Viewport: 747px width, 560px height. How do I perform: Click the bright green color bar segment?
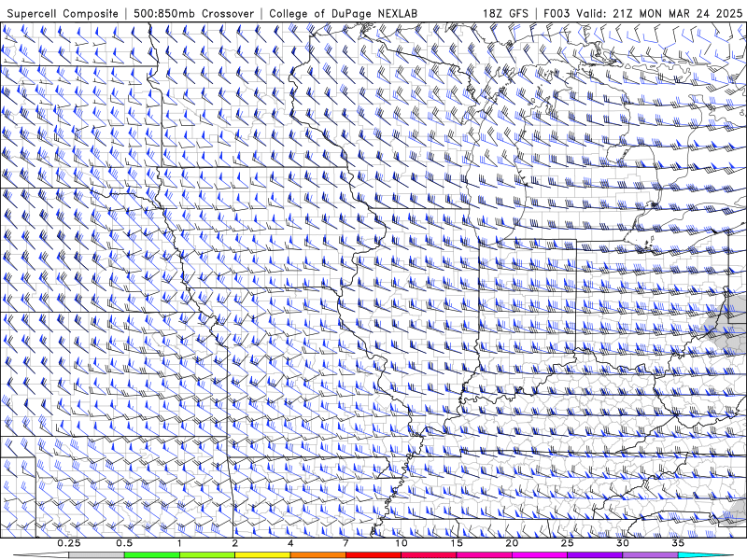pyautogui.click(x=152, y=555)
